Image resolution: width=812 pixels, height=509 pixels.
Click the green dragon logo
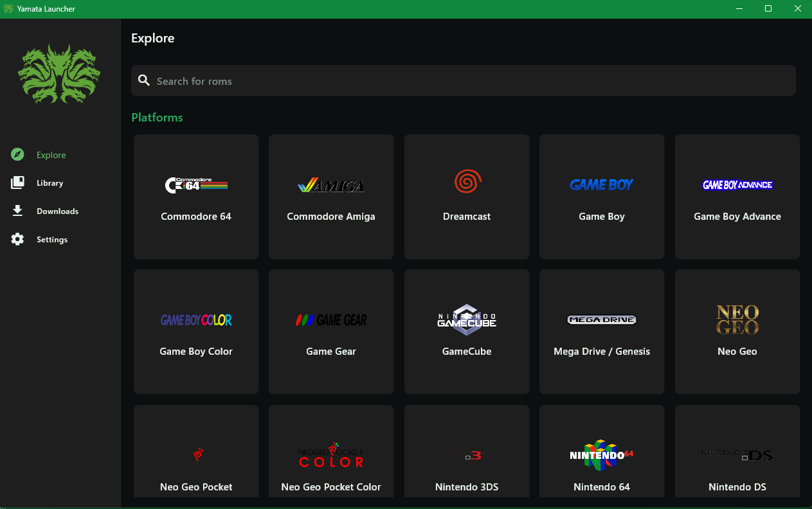click(59, 74)
